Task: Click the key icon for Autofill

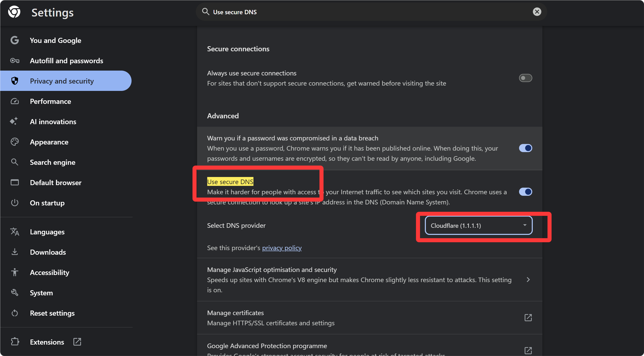Action: 14,61
